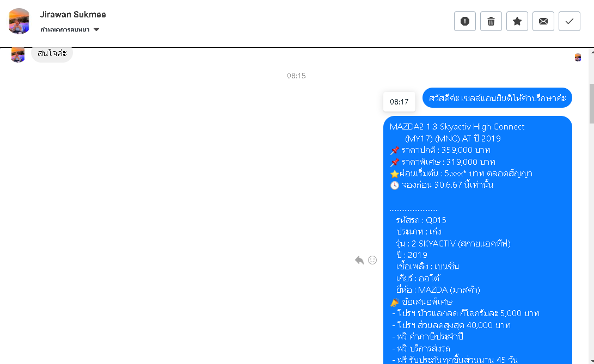Viewport: 594px width, 364px height.
Task: Click the scrollbar up arrow
Action: point(592,51)
